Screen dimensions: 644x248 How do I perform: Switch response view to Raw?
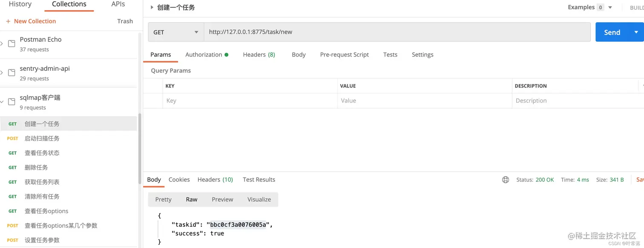point(192,199)
